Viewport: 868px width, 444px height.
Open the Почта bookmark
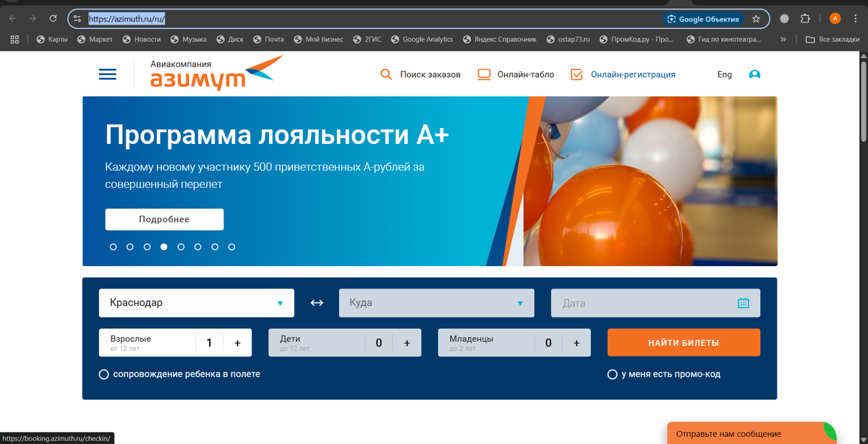268,40
